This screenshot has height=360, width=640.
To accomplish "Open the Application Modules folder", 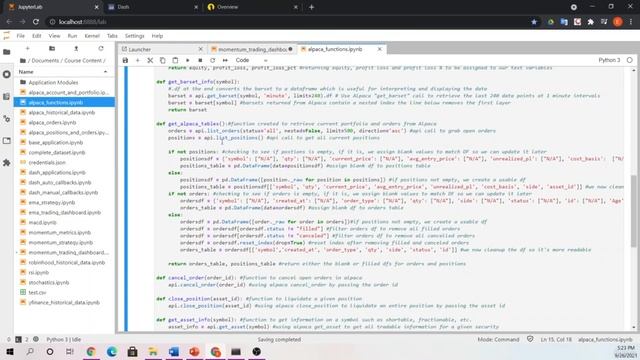I will pyautogui.click(x=63, y=82).
